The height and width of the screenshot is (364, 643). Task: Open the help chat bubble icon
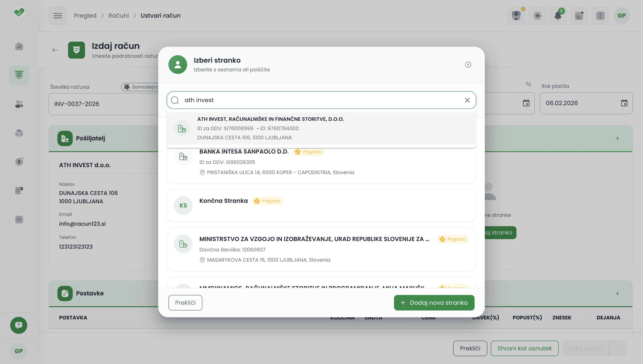19,325
